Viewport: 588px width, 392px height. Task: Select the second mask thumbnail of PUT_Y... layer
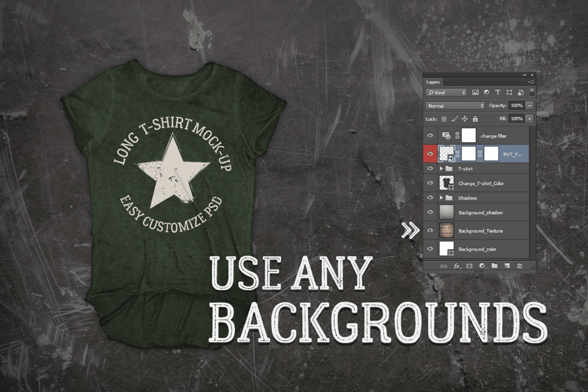pos(491,154)
